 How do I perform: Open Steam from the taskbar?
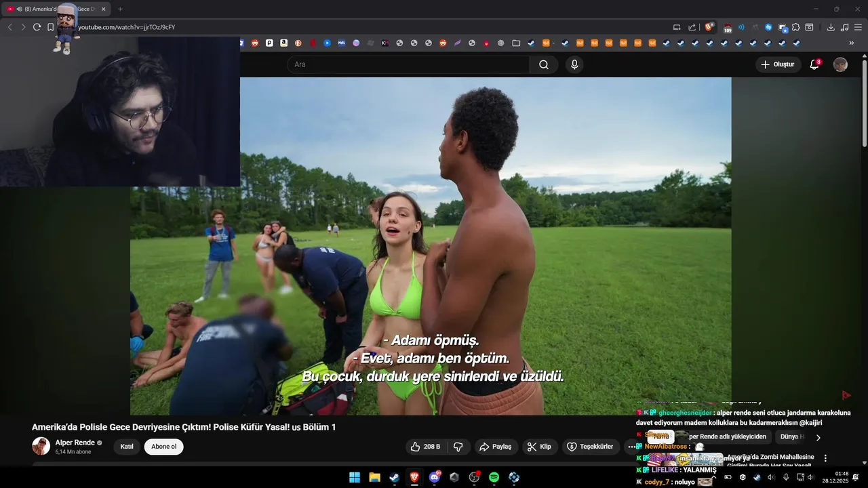(x=394, y=477)
